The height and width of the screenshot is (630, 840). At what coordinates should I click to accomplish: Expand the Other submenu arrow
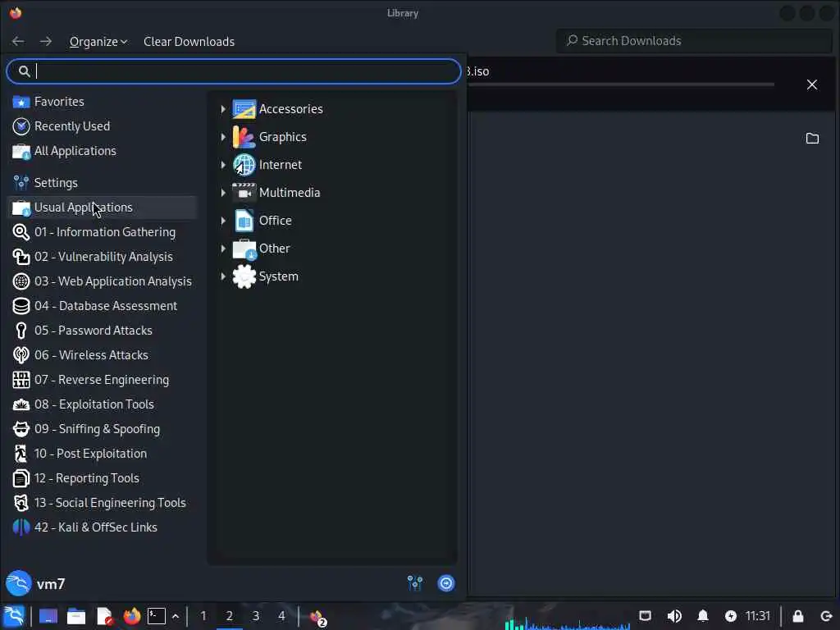(x=223, y=248)
